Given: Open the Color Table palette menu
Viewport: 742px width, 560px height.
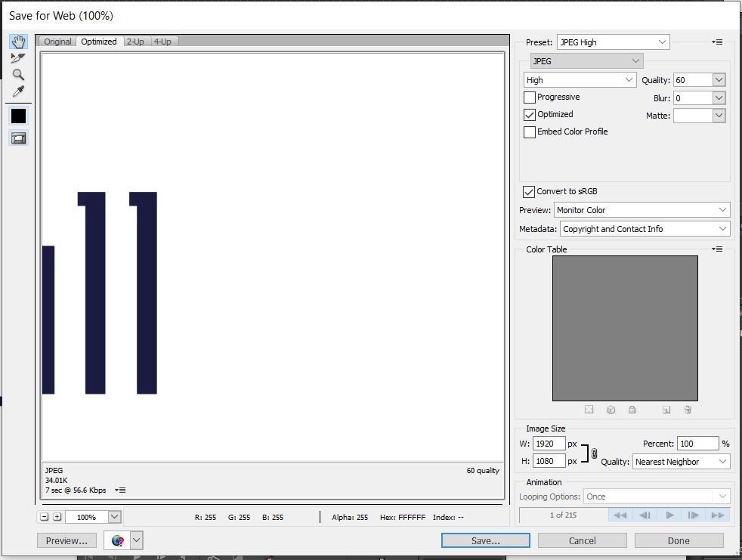Looking at the screenshot, I should 717,249.
